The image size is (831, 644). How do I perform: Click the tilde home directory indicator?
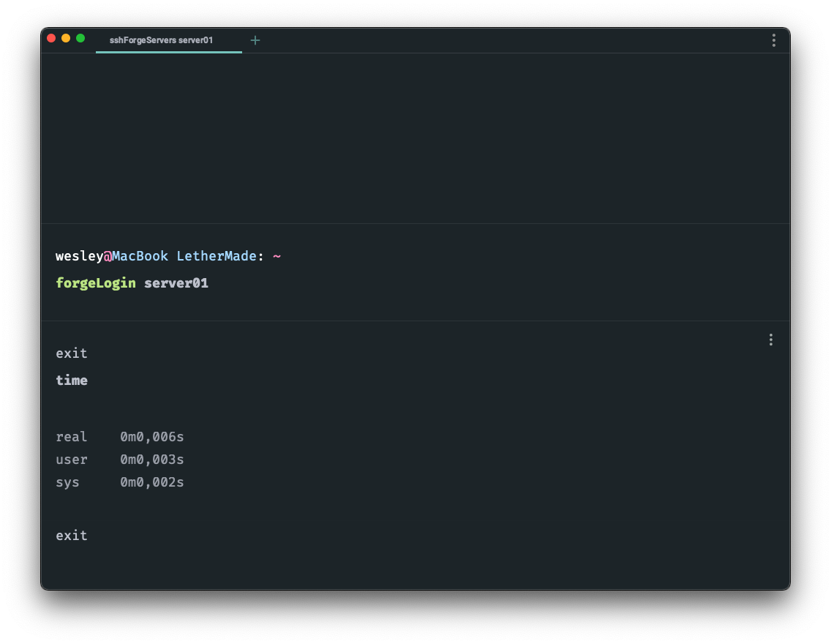point(277,256)
